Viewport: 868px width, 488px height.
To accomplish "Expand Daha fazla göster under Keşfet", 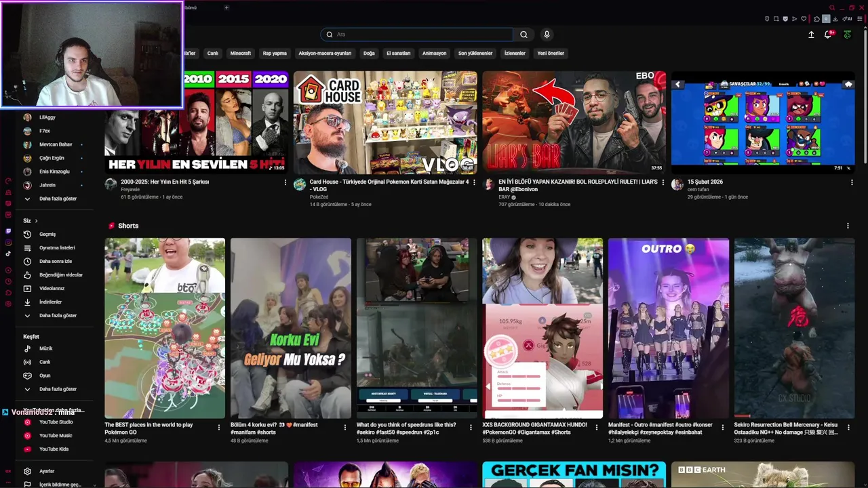I will tap(58, 389).
